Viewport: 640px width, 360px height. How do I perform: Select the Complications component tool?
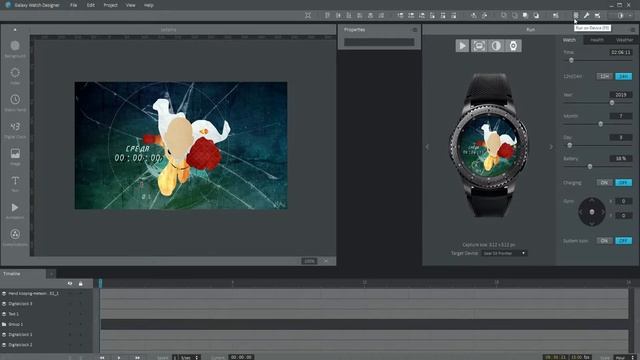click(x=15, y=237)
